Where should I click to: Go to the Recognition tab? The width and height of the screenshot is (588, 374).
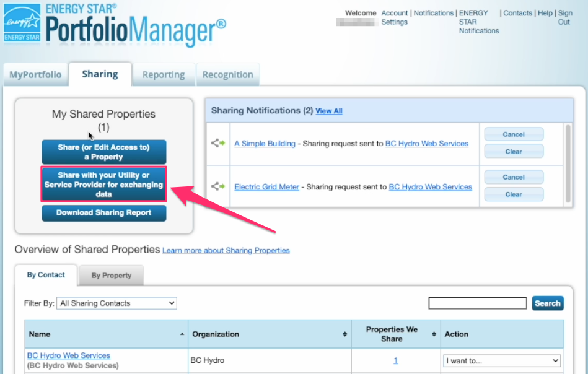click(x=227, y=75)
